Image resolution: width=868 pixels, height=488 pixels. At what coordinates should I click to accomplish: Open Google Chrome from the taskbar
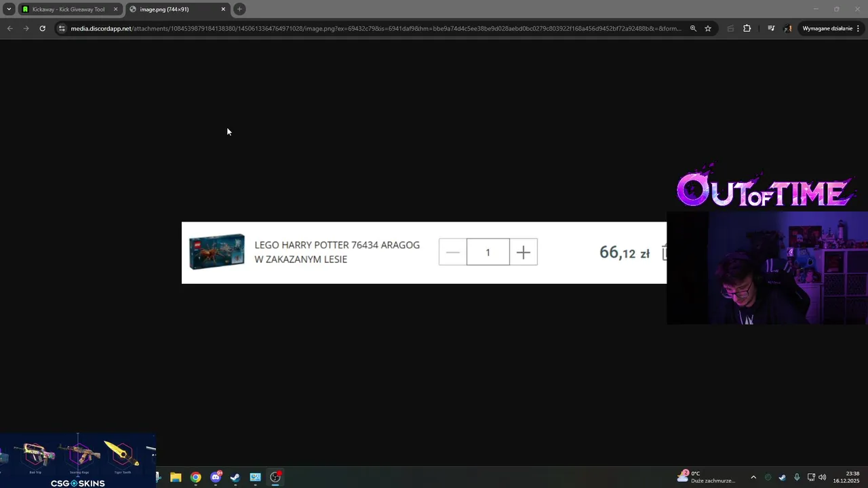[x=195, y=477]
